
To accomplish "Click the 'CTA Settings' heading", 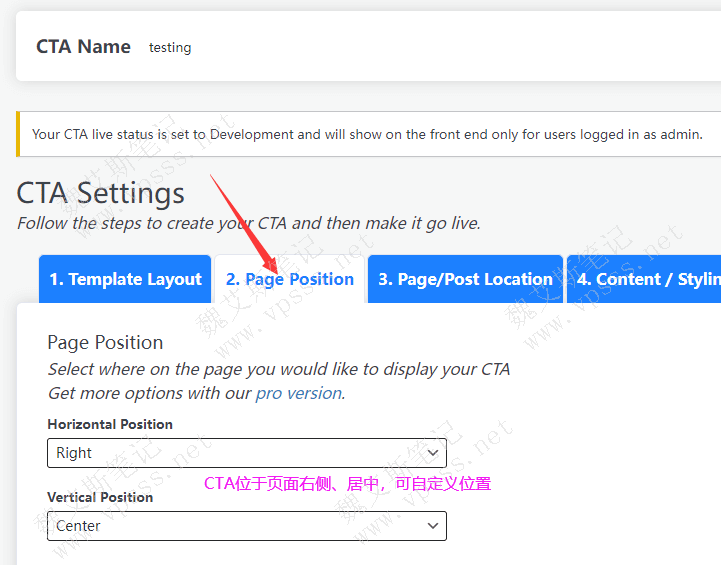I will 101,193.
